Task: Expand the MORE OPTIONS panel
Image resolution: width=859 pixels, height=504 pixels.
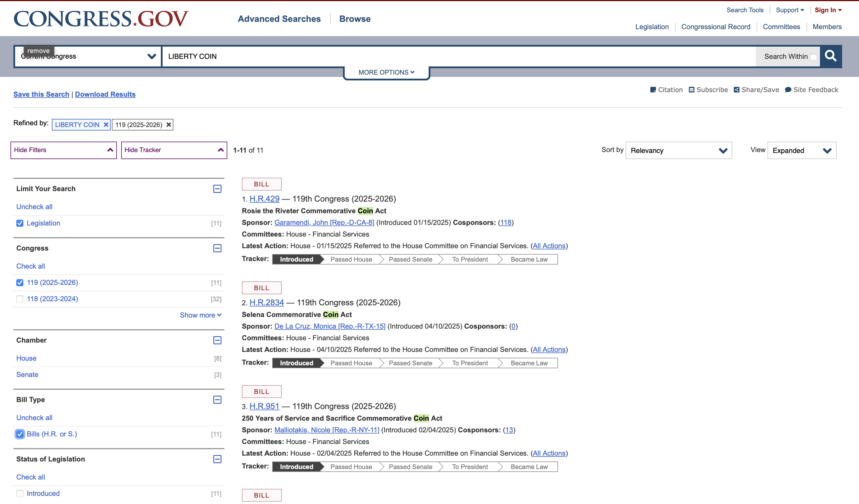Action: pos(386,72)
